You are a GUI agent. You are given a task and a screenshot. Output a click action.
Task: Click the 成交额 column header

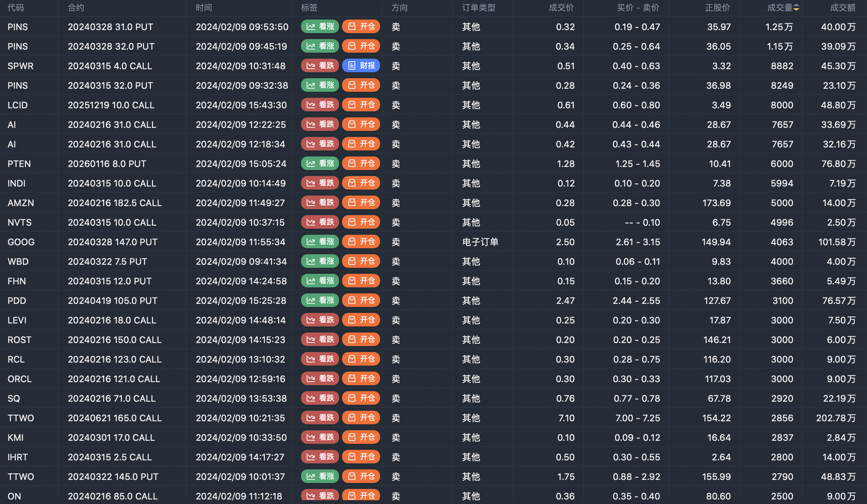[x=843, y=8]
